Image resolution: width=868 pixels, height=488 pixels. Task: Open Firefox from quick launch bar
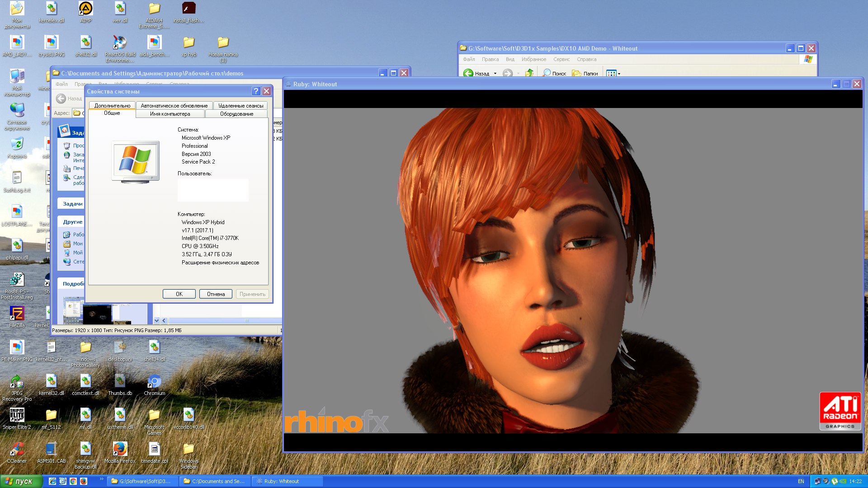(84, 481)
